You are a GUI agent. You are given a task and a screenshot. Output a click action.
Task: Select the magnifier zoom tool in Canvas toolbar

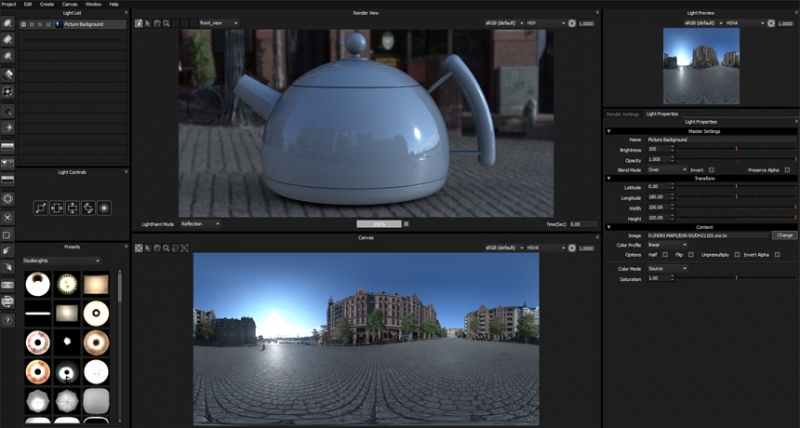tap(166, 248)
